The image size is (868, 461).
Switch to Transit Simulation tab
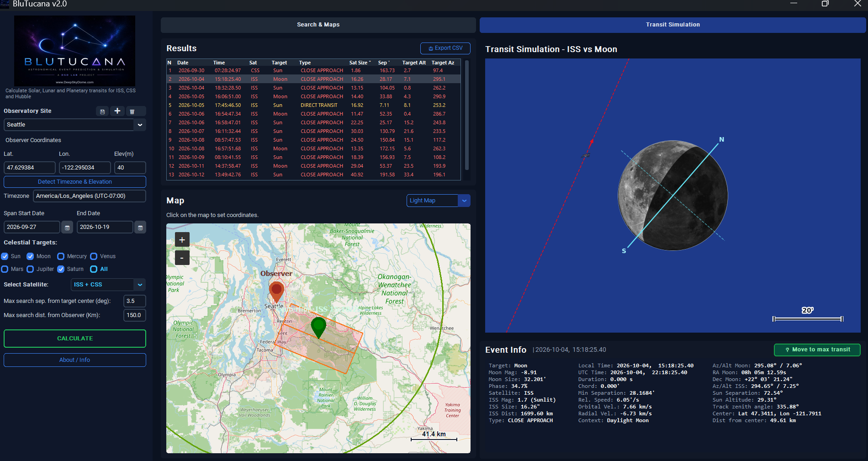672,25
